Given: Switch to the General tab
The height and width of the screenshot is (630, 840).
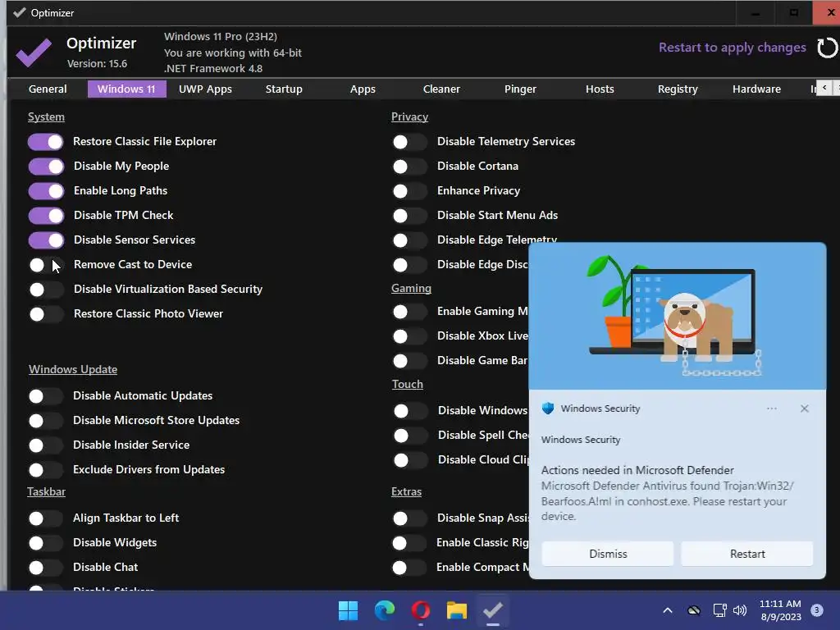Looking at the screenshot, I should [48, 89].
